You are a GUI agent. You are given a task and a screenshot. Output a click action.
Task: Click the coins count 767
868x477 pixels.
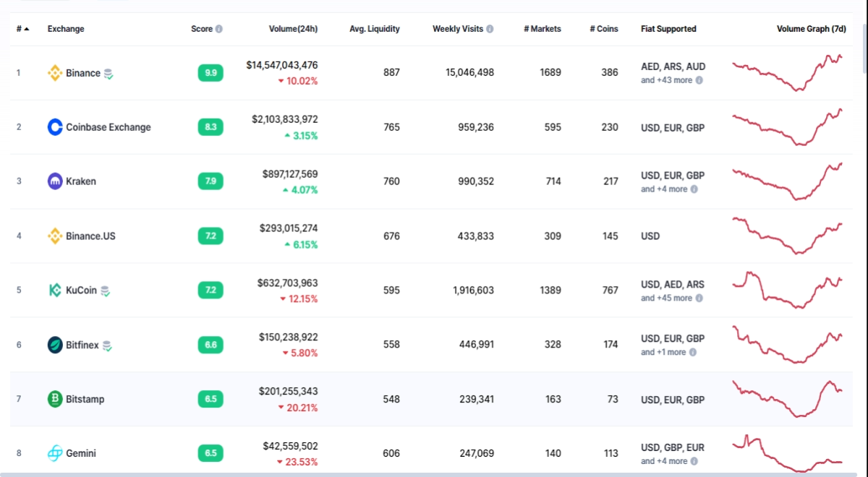coord(610,291)
